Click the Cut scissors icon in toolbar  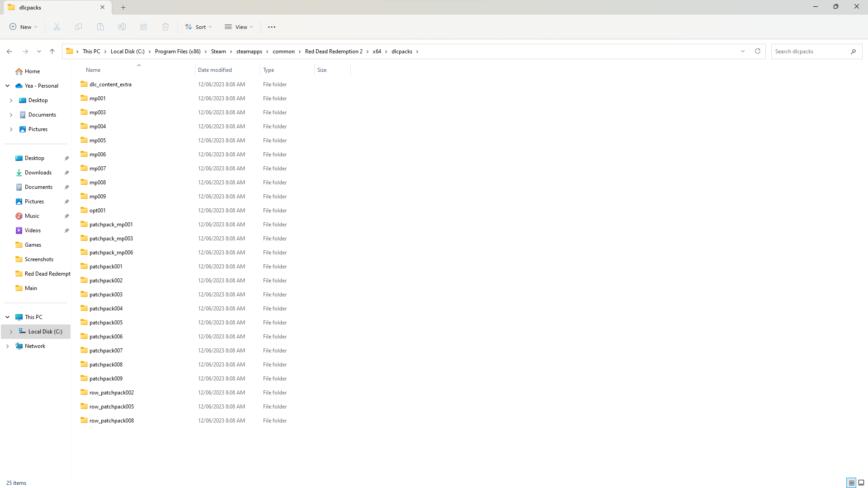tap(57, 27)
